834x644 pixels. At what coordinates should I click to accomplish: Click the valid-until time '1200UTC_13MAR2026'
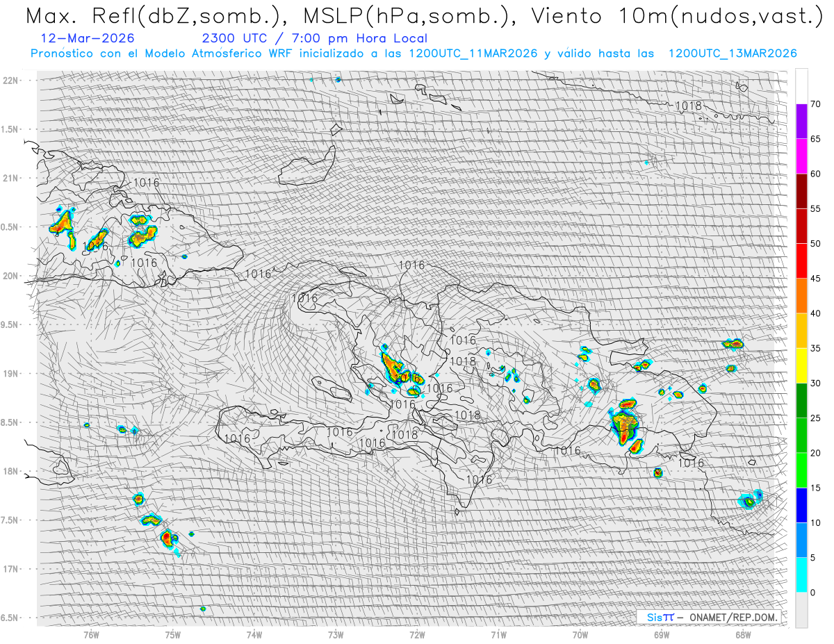coord(733,53)
